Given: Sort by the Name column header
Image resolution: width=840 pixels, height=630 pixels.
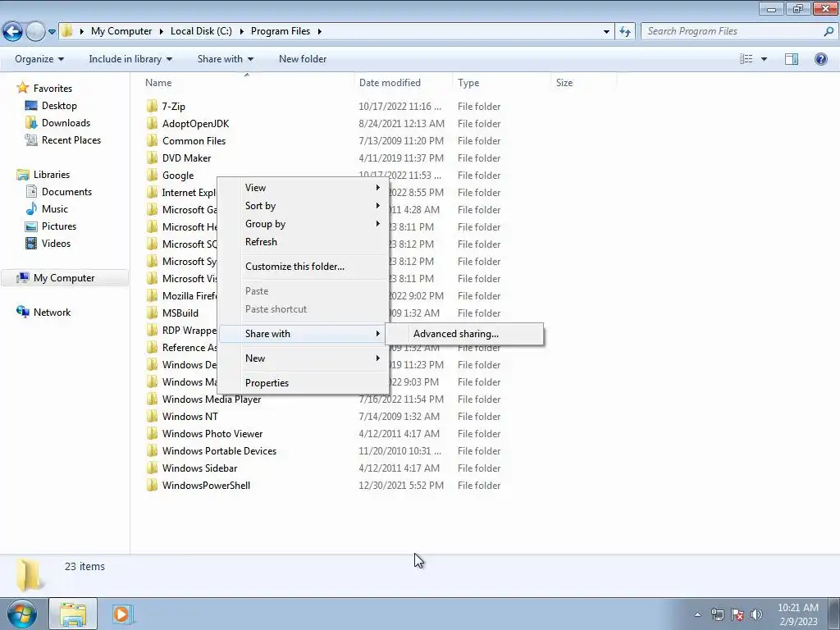Looking at the screenshot, I should tap(246, 83).
